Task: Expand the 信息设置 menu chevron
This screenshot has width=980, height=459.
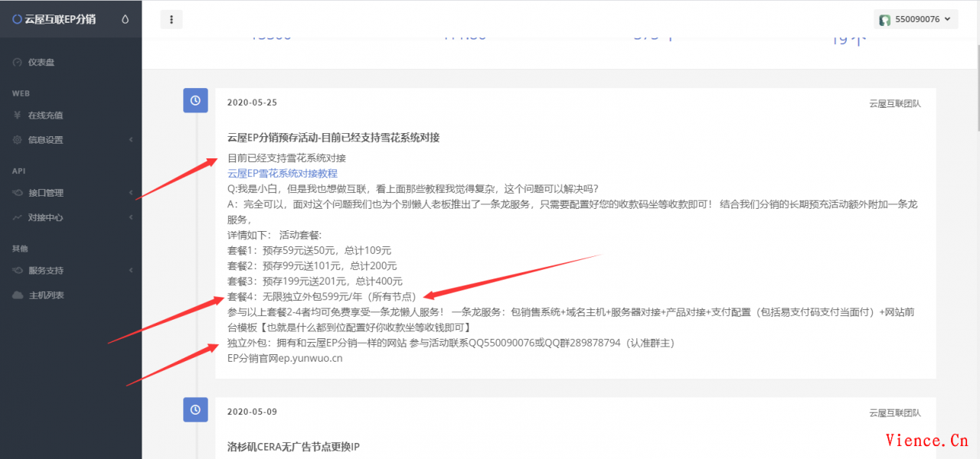Action: [x=130, y=140]
